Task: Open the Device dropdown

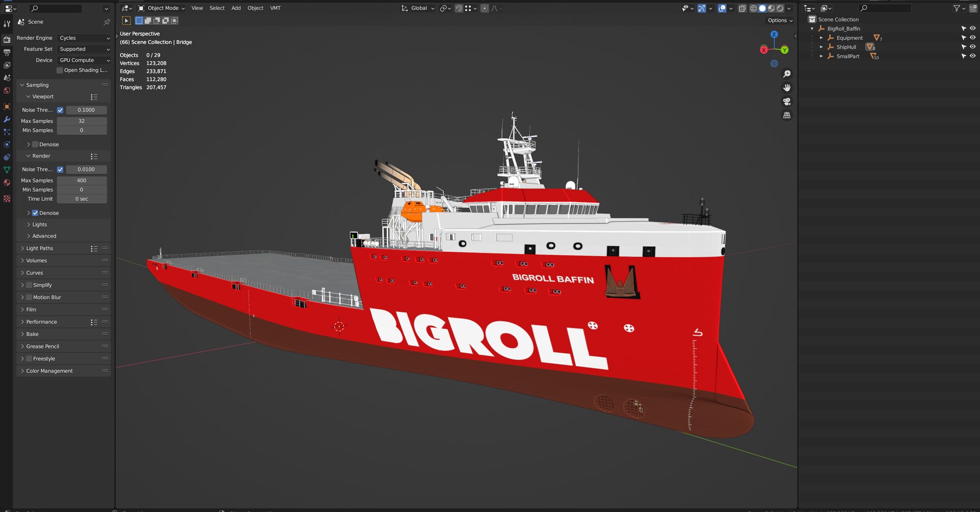Action: point(84,60)
